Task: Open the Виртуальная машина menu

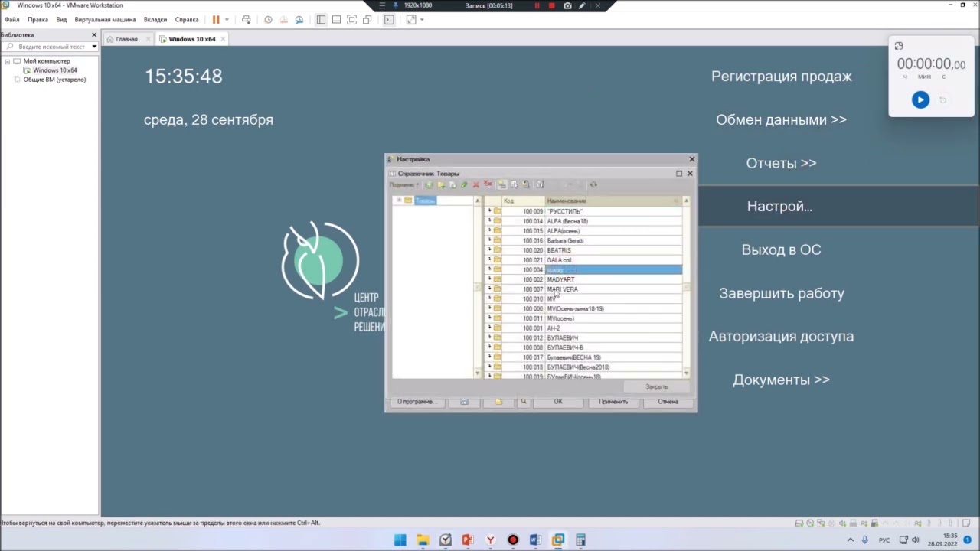Action: tap(105, 19)
